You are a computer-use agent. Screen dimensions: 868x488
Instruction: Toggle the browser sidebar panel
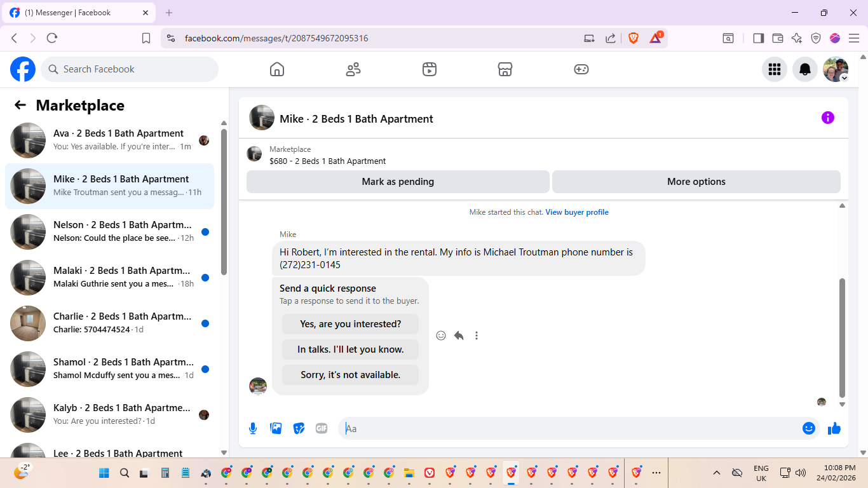coord(758,38)
